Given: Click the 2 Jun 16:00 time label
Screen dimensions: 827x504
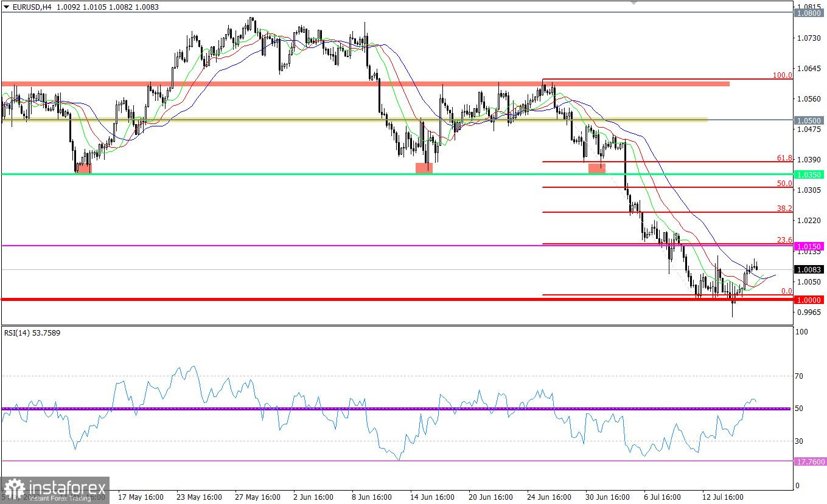Looking at the screenshot, I should [313, 497].
